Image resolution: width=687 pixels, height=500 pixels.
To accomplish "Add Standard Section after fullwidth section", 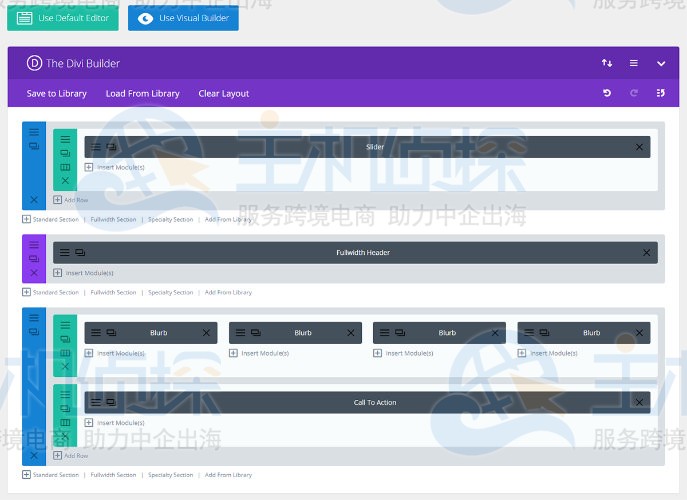I will coord(50,292).
